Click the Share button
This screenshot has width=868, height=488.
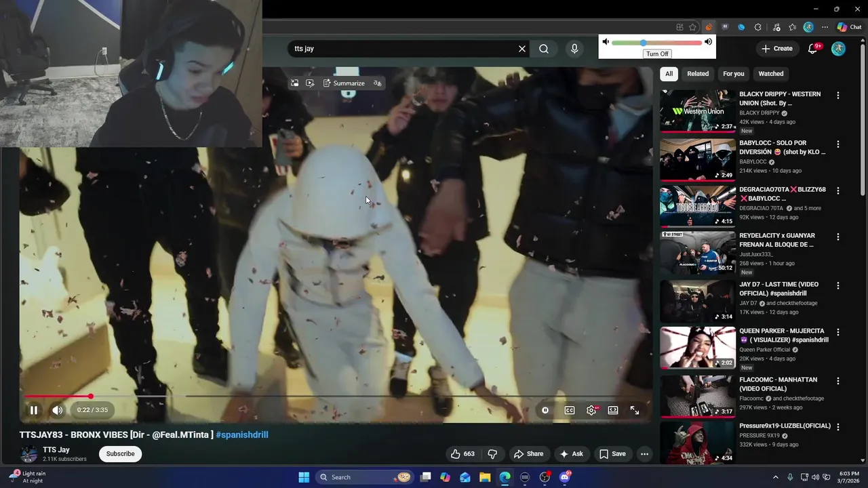point(528,454)
